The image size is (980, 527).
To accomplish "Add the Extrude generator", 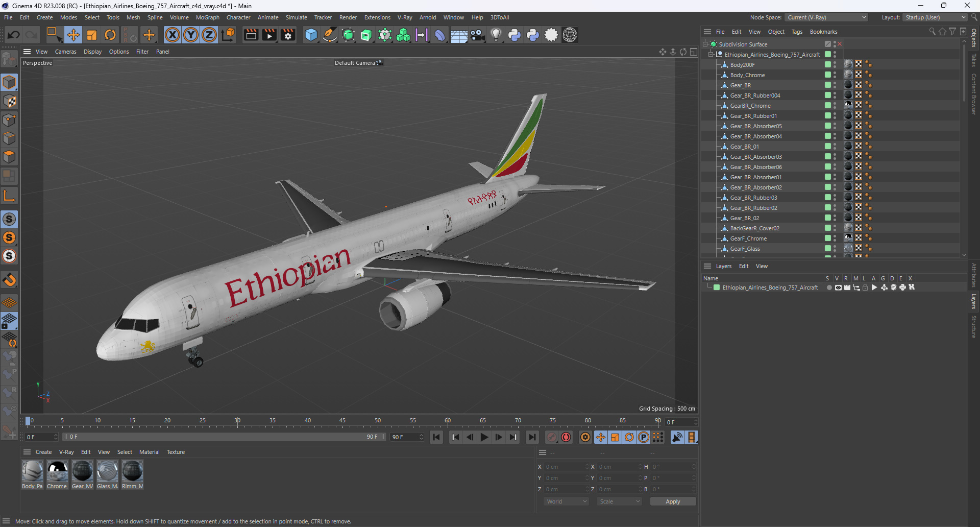I will (366, 35).
